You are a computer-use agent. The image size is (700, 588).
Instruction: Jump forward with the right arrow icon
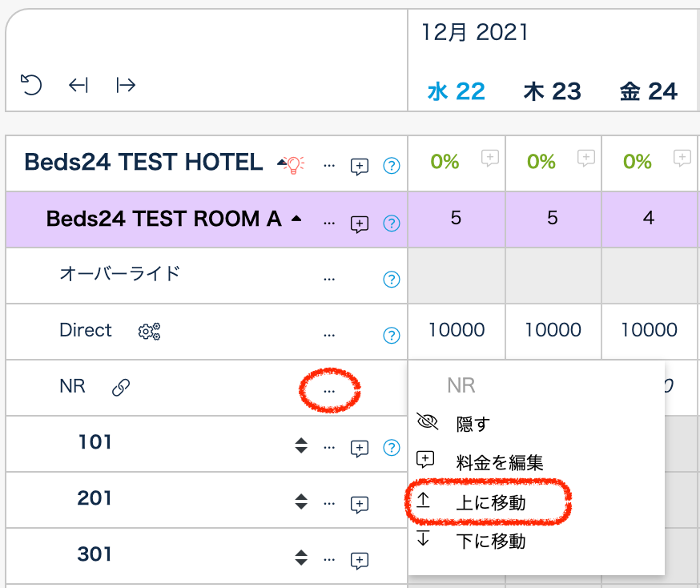click(126, 85)
